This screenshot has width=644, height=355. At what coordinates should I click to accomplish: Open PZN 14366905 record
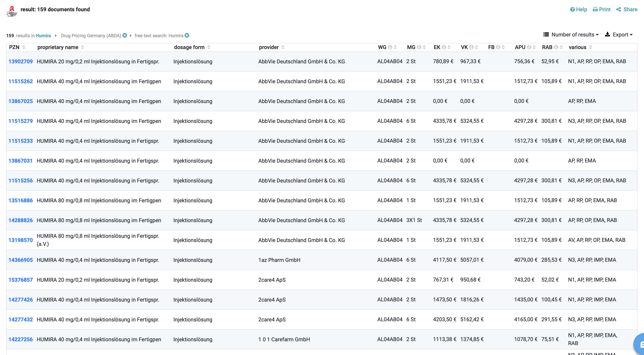tap(20, 260)
